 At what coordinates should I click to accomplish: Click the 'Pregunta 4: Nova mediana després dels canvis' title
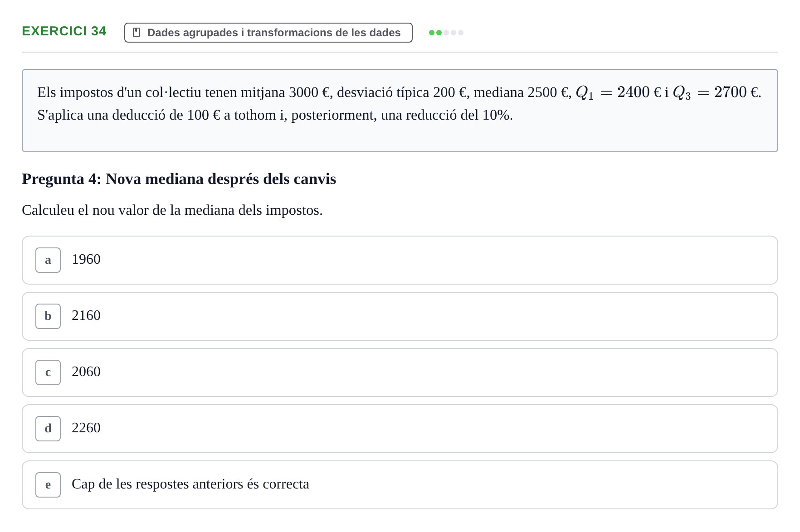tap(179, 179)
